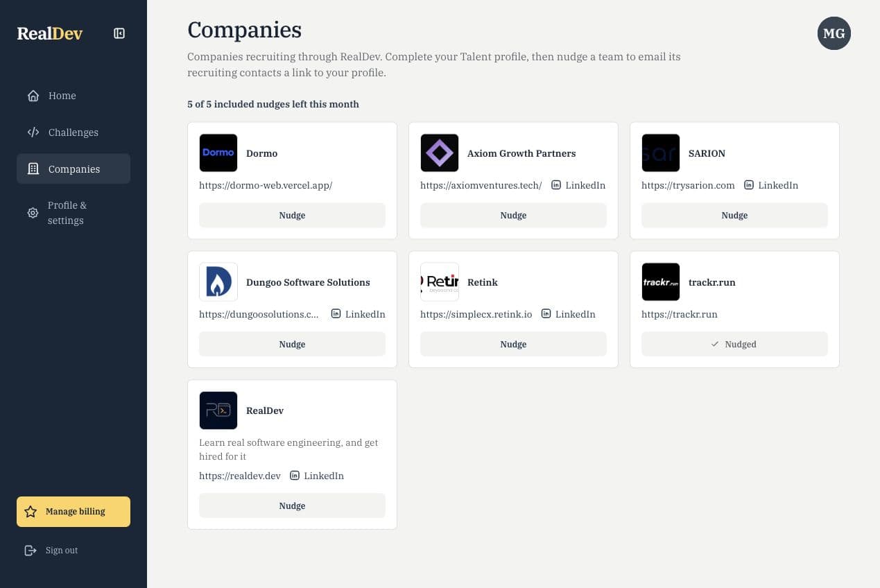Click the Retink company name
The height and width of the screenshot is (588, 880).
point(483,282)
